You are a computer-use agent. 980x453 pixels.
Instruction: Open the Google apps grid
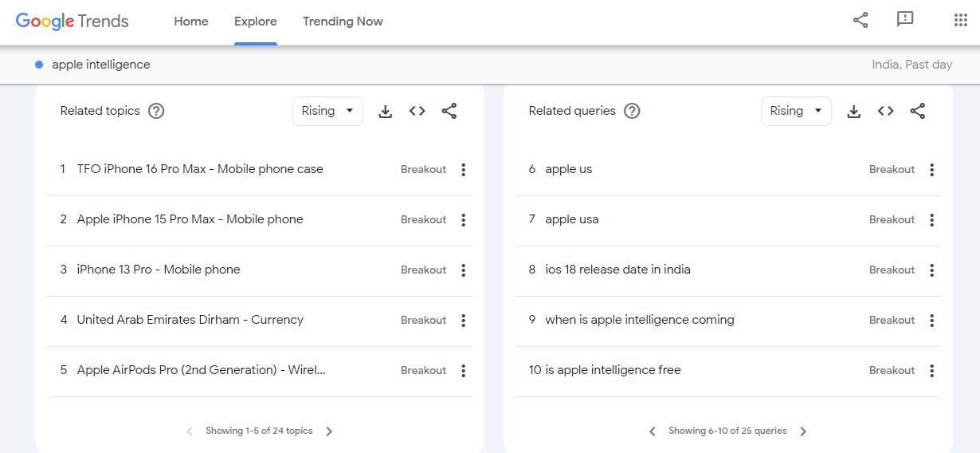(960, 21)
